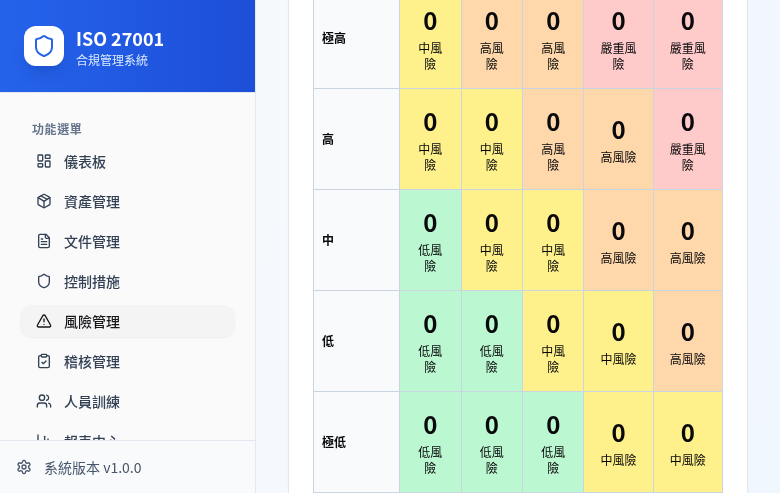Click the 儀表板 dashboard grid icon
This screenshot has width=780, height=493.
pos(44,161)
